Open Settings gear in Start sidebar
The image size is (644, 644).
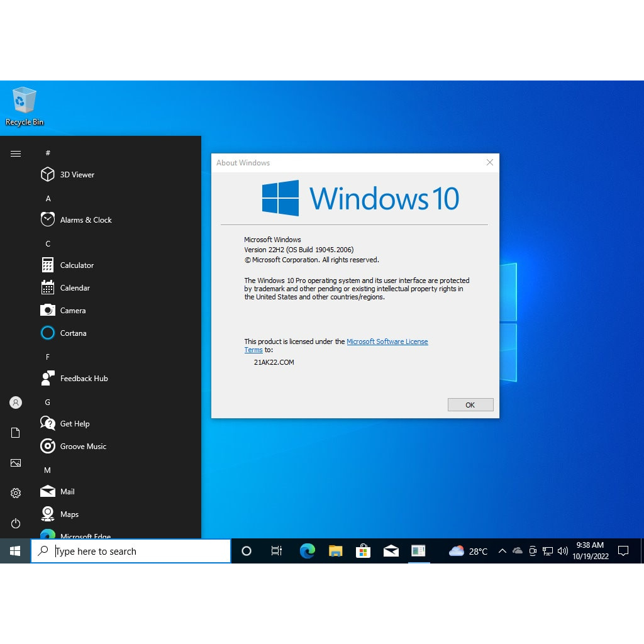coord(16,493)
